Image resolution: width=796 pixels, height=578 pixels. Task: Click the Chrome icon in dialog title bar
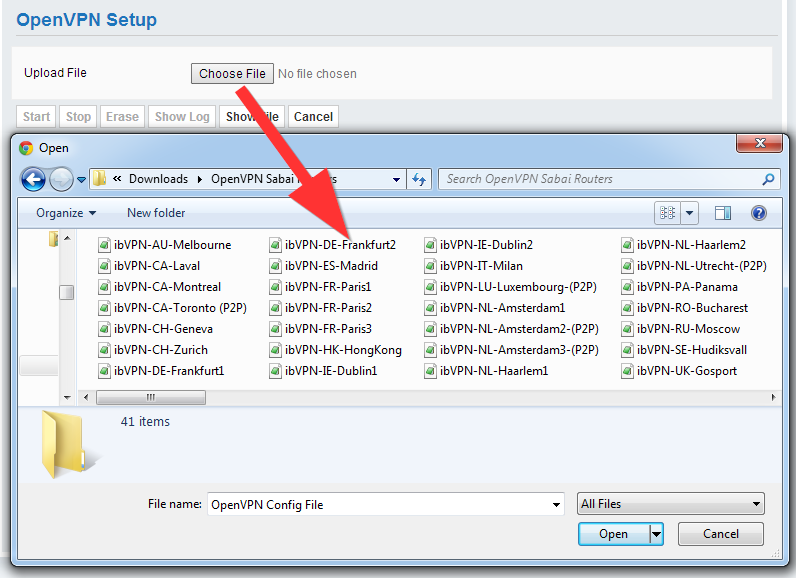[26, 148]
